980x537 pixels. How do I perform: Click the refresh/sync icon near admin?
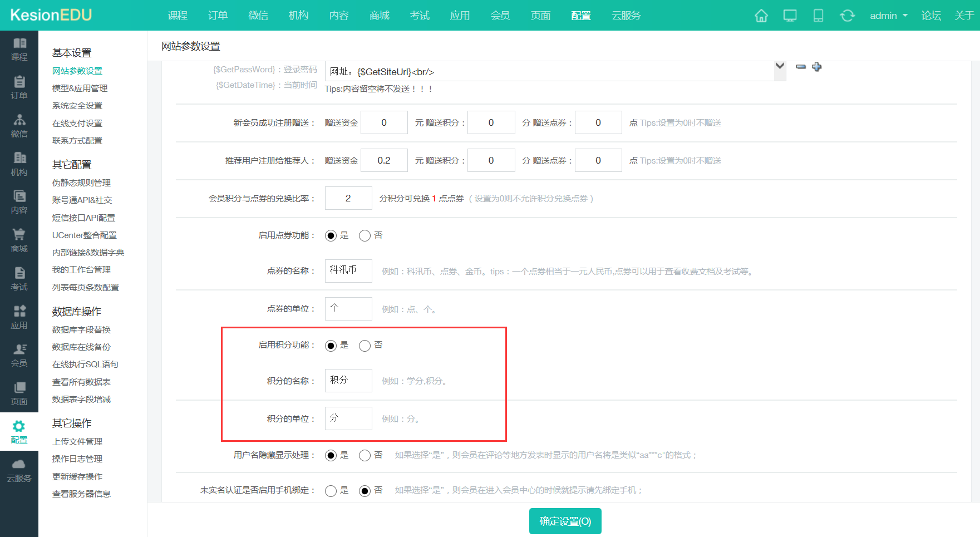pos(847,16)
